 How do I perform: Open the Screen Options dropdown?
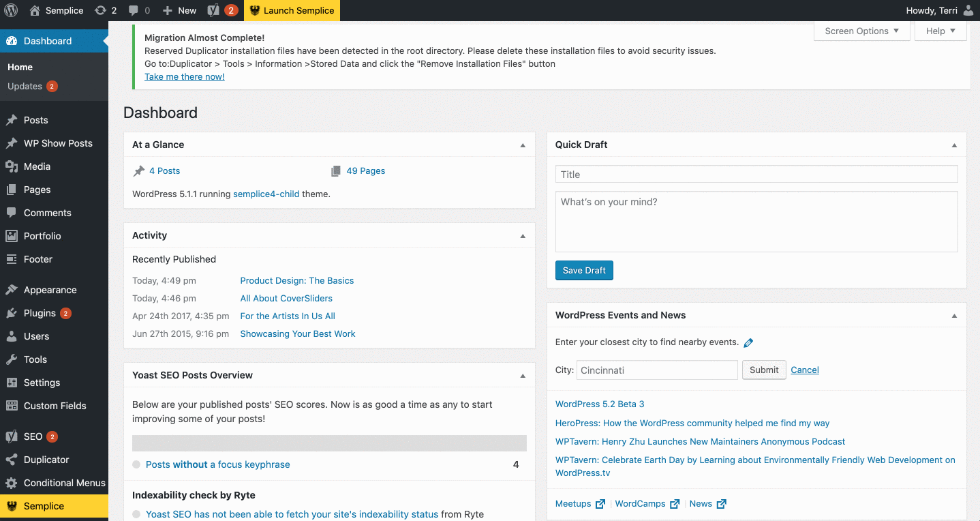[861, 31]
